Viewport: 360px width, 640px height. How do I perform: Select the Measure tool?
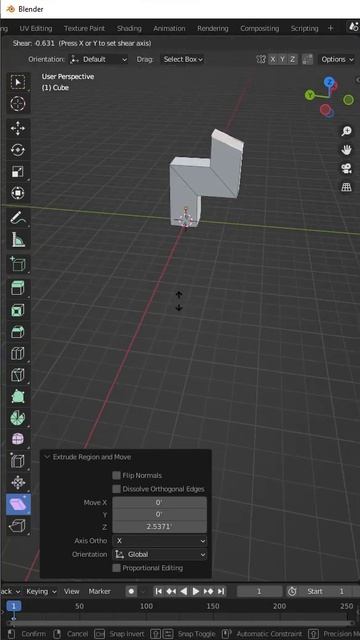18,240
